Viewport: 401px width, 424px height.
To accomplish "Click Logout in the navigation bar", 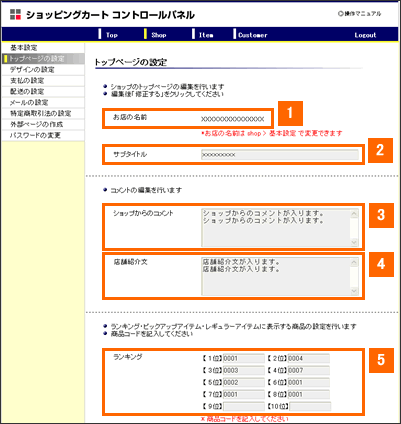I will click(x=365, y=35).
